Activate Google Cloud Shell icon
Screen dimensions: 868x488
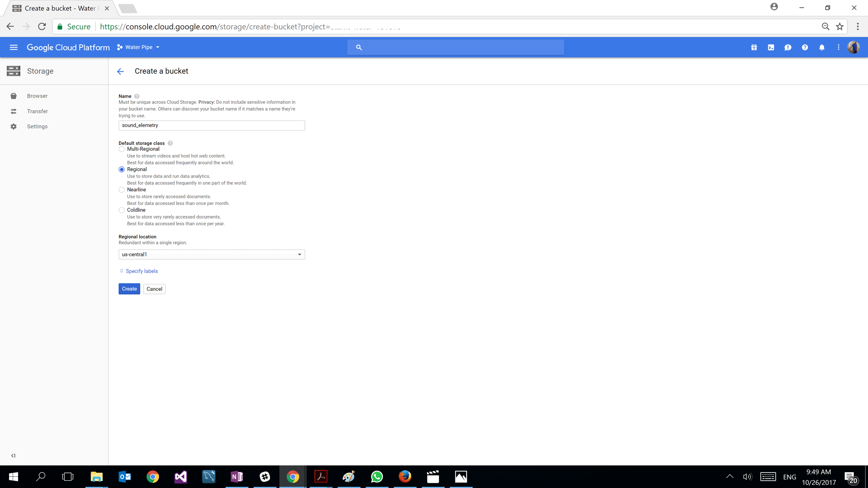pos(771,47)
